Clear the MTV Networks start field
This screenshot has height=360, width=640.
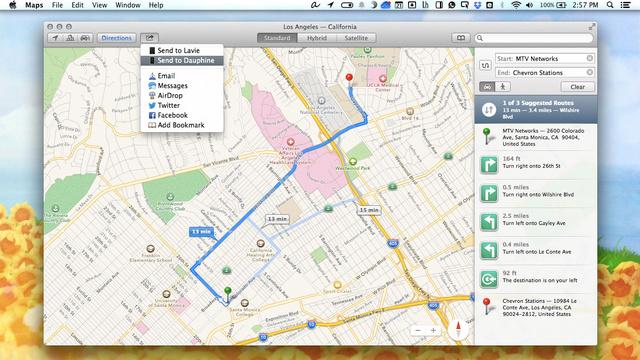click(x=590, y=58)
